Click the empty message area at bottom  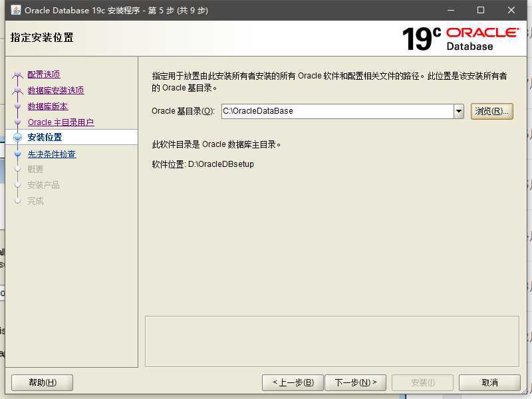coord(332,341)
